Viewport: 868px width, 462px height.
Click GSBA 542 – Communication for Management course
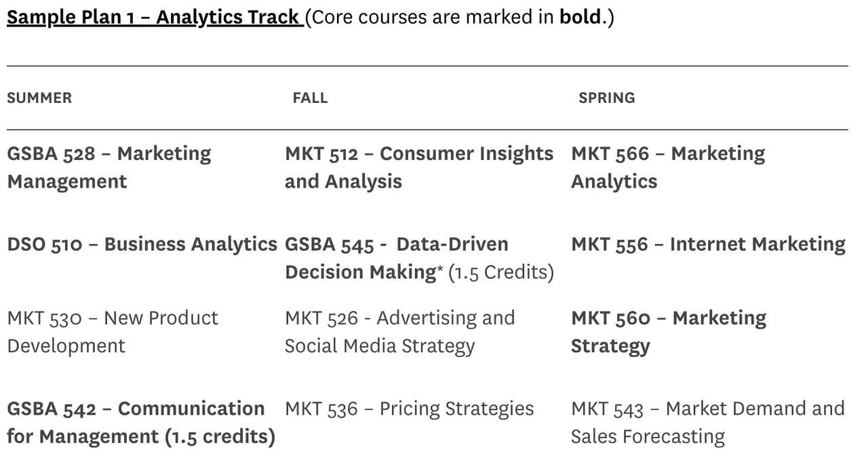point(136,408)
